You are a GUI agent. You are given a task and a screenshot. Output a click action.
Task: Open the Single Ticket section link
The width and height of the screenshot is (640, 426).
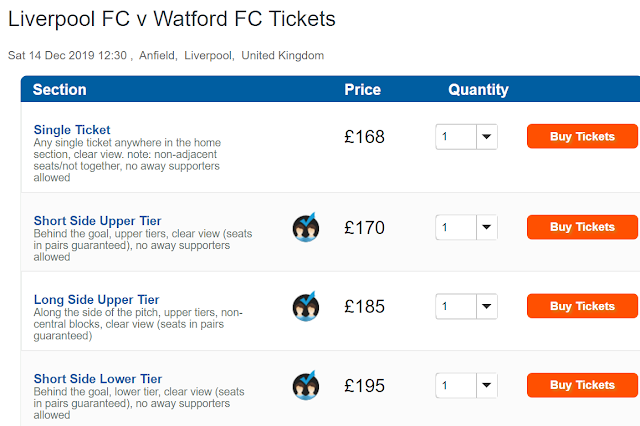[72, 130]
